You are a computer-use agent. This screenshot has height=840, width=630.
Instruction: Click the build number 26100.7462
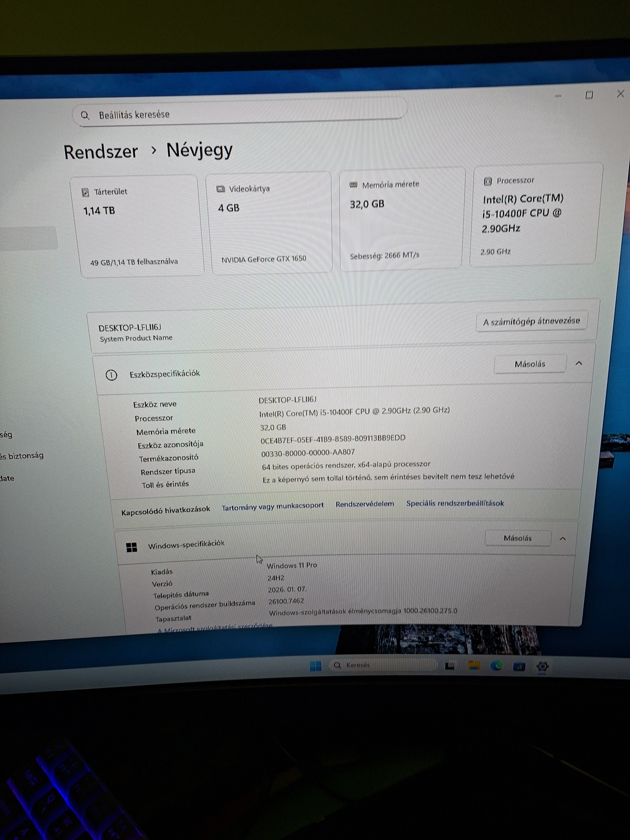(286, 601)
